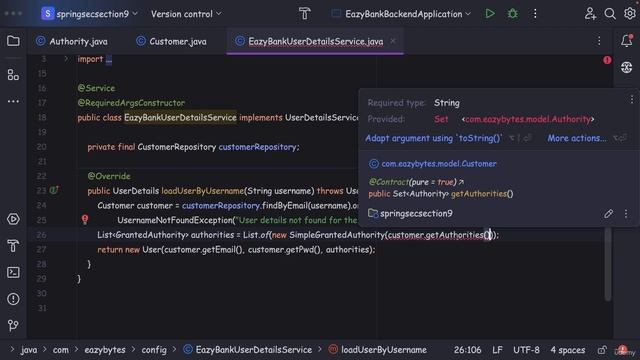This screenshot has height=360, width=640.
Task: Open the AI assistant icon in the right sidebar
Action: tap(627, 67)
